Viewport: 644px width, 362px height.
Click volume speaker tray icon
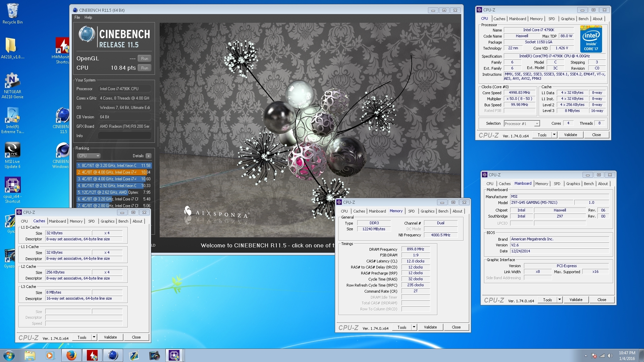(x=610, y=356)
